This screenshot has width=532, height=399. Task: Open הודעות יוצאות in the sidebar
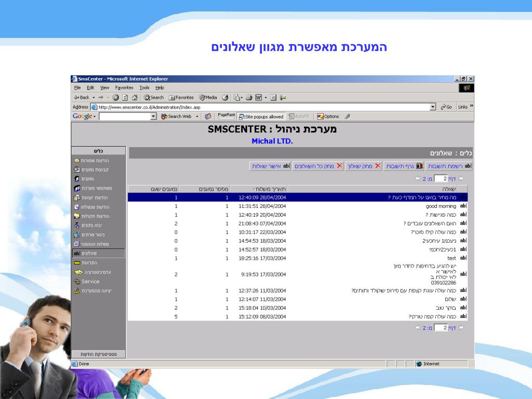(91, 198)
